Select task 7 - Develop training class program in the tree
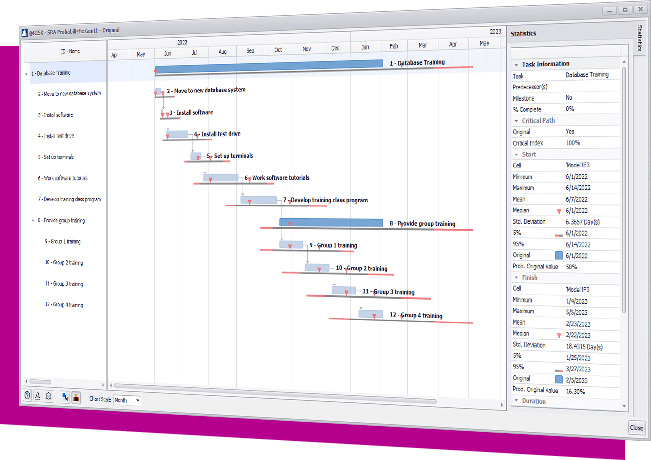The width and height of the screenshot is (651, 460). coord(69,199)
